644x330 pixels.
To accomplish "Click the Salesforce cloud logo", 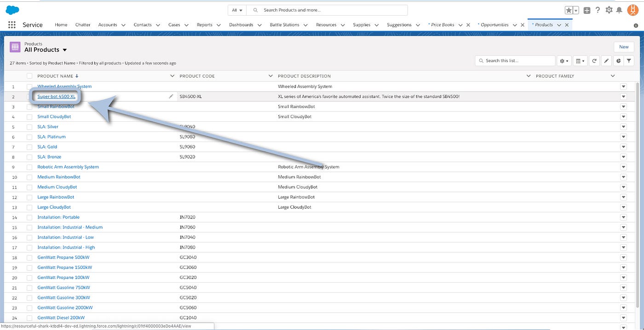I will tap(12, 10).
